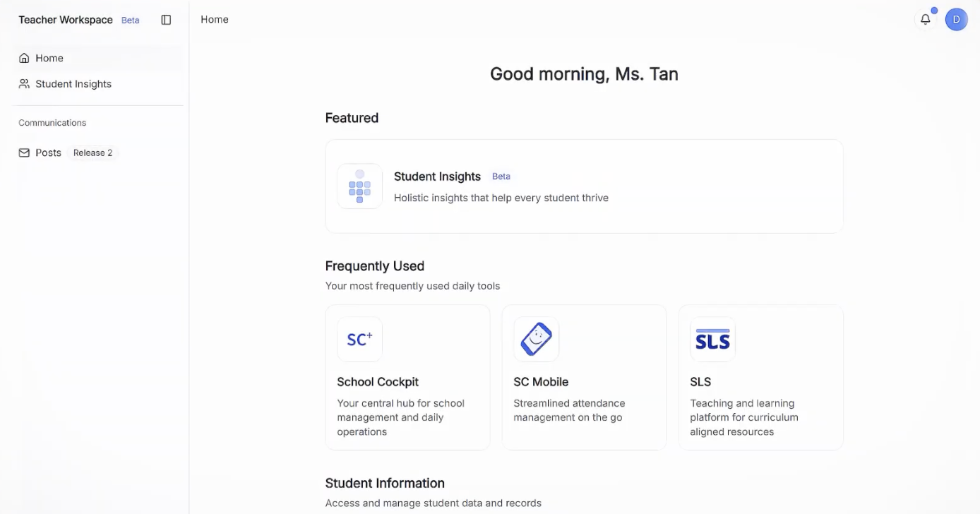Click the SLS logo icon

tap(712, 340)
